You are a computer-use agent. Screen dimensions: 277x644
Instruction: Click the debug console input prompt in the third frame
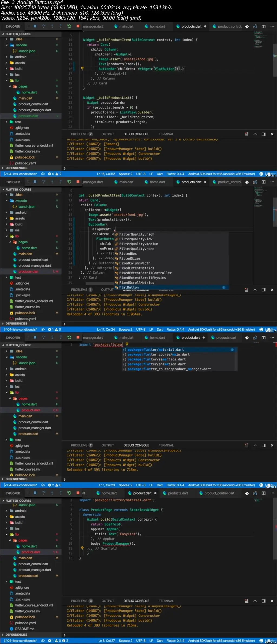tap(64, 479)
